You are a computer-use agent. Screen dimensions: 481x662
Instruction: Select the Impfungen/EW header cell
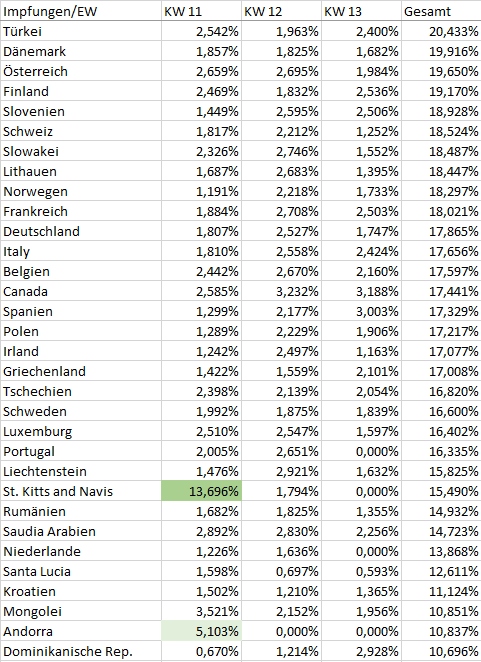tap(81, 11)
